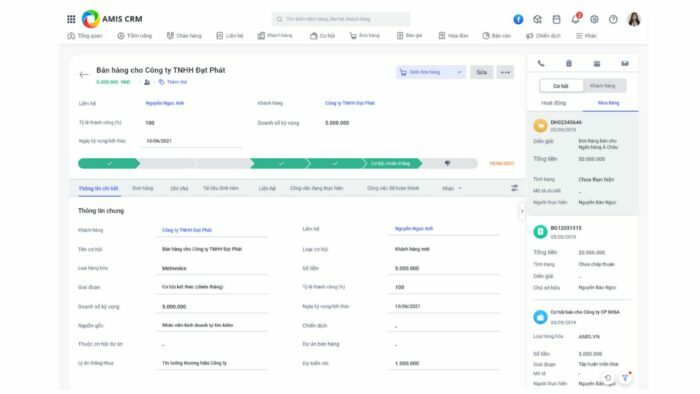
Task: Select the first green pipeline stage
Action: tap(108, 163)
